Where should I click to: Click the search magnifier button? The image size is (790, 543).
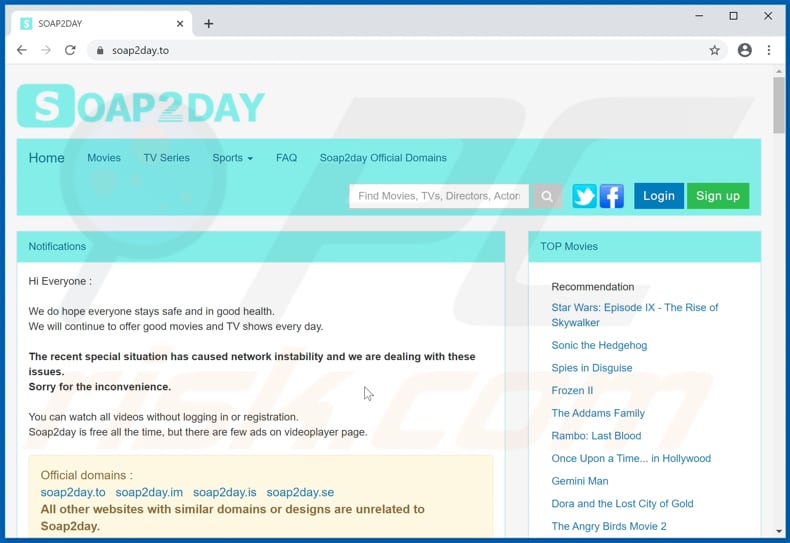547,196
